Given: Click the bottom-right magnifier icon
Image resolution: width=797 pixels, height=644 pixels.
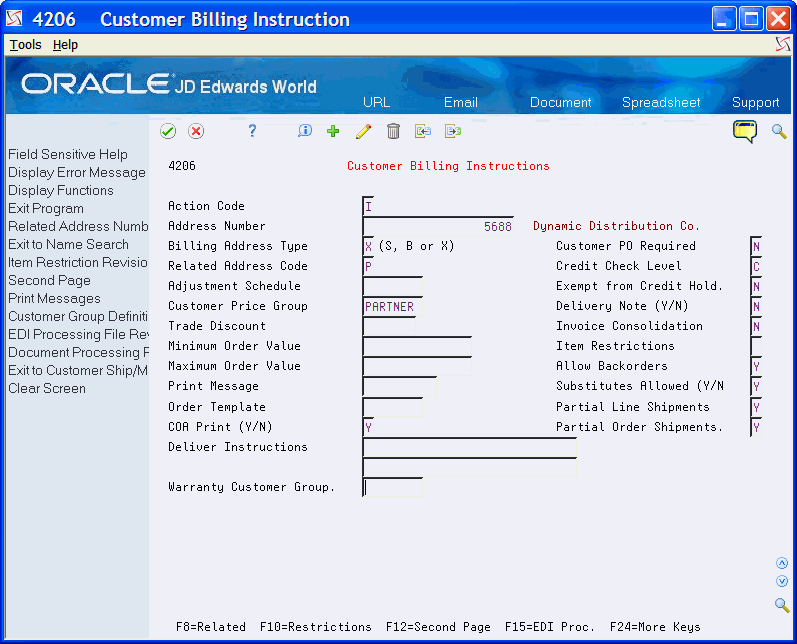Looking at the screenshot, I should 782,604.
